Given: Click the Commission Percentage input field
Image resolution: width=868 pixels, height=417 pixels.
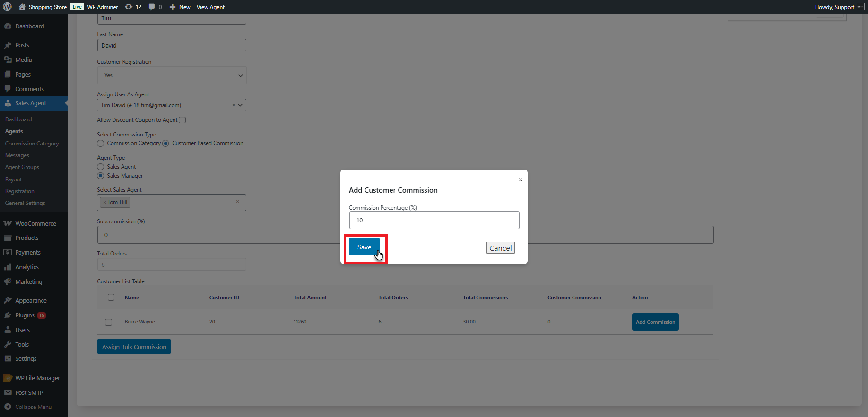Looking at the screenshot, I should (434, 220).
